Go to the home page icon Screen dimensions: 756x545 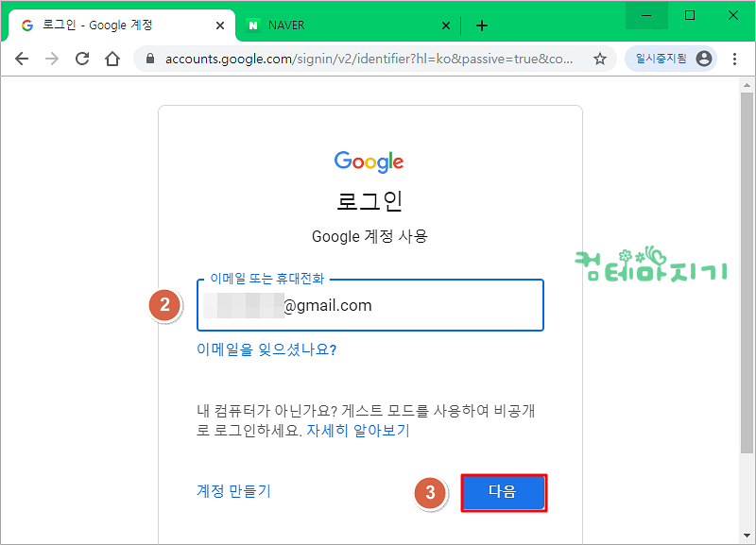pos(112,59)
